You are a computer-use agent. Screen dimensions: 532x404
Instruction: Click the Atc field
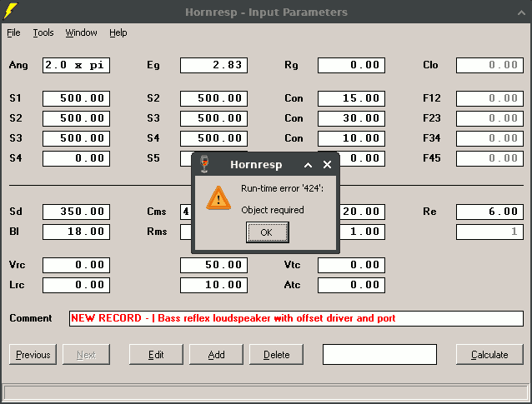(352, 285)
